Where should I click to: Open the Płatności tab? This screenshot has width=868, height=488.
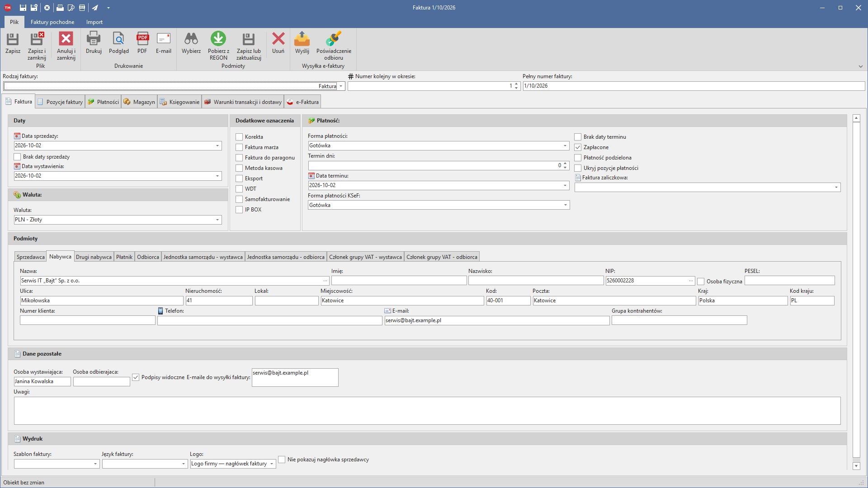point(104,102)
